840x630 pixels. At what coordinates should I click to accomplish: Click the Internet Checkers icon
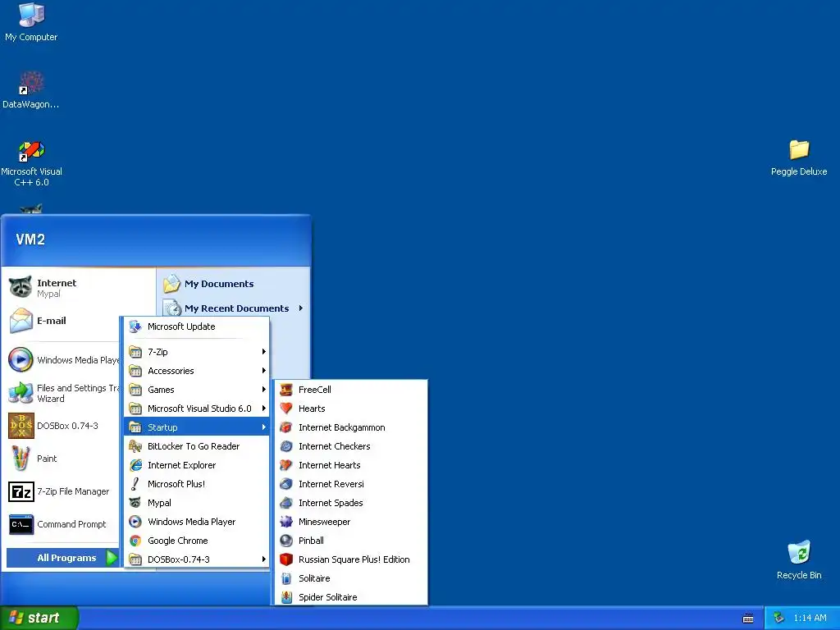click(x=286, y=445)
